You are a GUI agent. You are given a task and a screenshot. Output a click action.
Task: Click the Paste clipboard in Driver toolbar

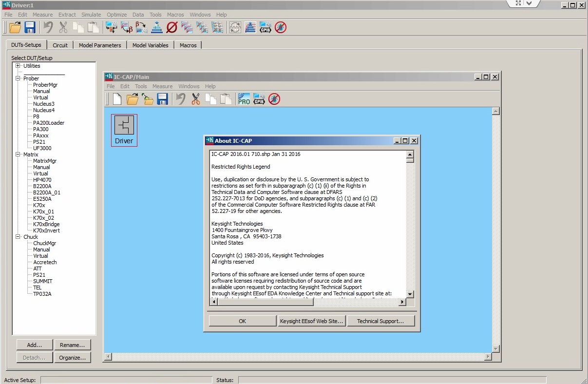tap(93, 27)
